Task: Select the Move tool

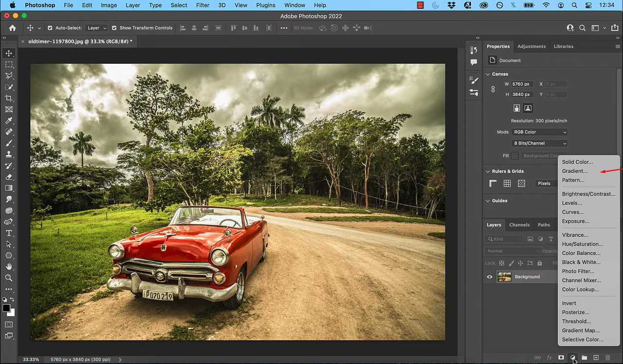Action: point(8,53)
